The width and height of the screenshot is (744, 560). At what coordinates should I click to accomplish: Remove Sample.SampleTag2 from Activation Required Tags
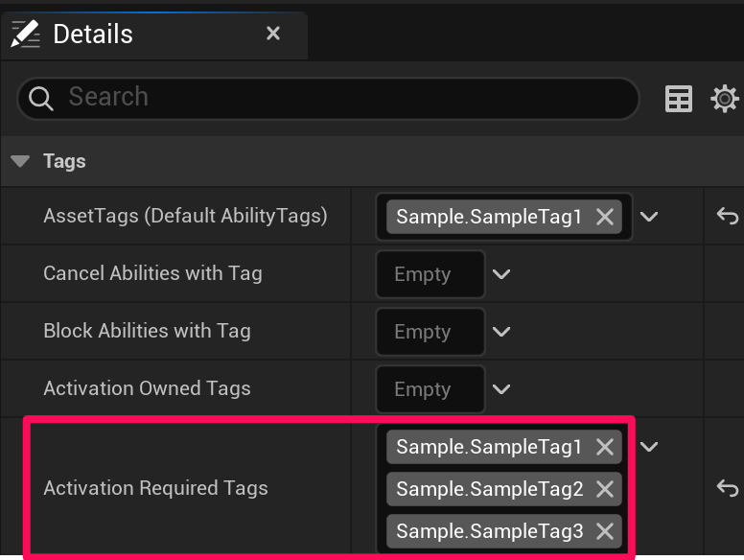[604, 489]
